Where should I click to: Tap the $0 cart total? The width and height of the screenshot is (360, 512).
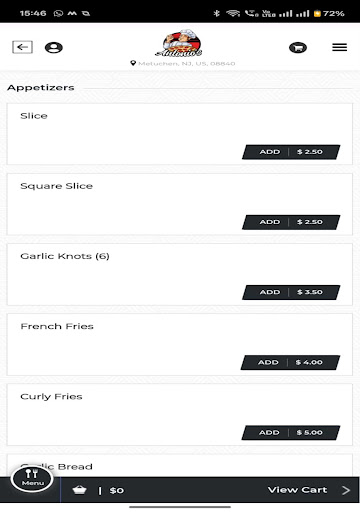[117, 490]
